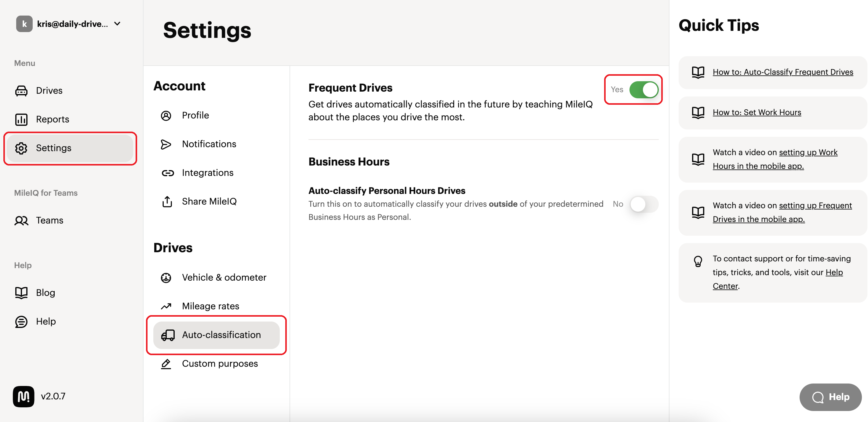This screenshot has width=868, height=422.
Task: Click the Custom purposes pencil icon
Action: (x=166, y=364)
